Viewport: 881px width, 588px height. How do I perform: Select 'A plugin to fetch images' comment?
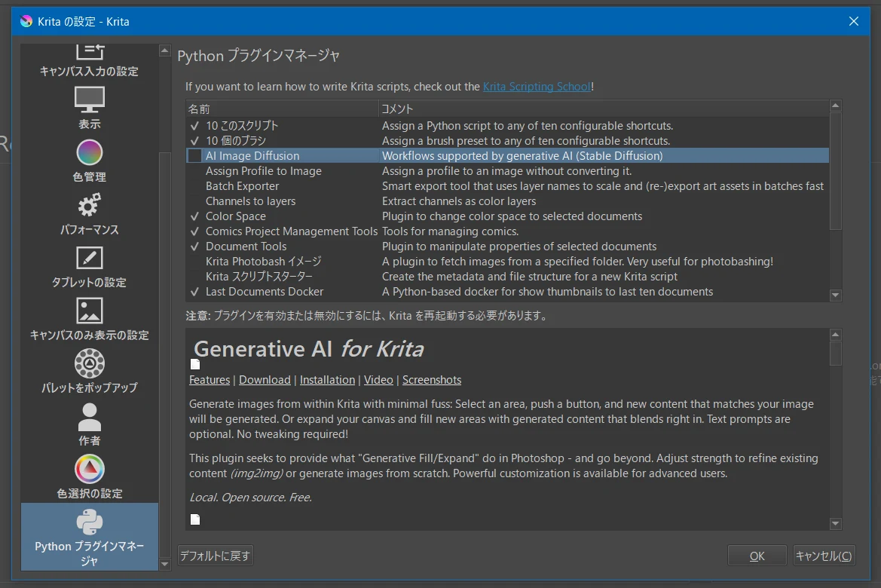tap(577, 262)
